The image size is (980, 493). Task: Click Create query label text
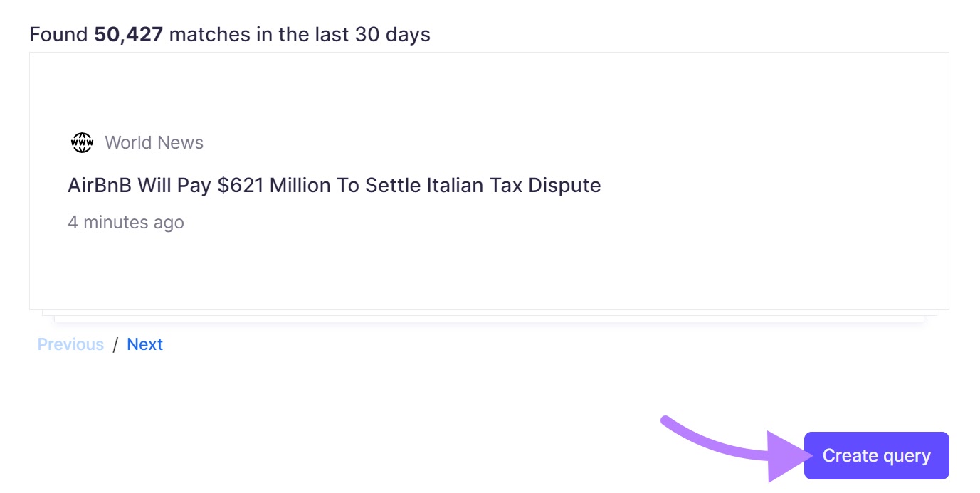[x=876, y=455]
